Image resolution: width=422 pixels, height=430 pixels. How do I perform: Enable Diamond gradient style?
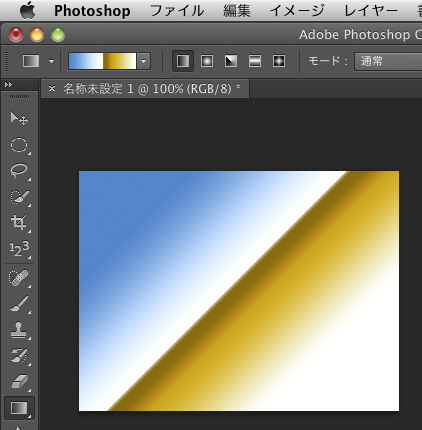279,61
